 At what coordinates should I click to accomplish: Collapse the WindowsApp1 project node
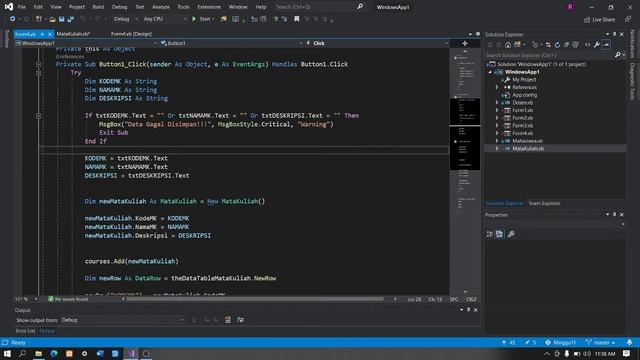tap(490, 72)
